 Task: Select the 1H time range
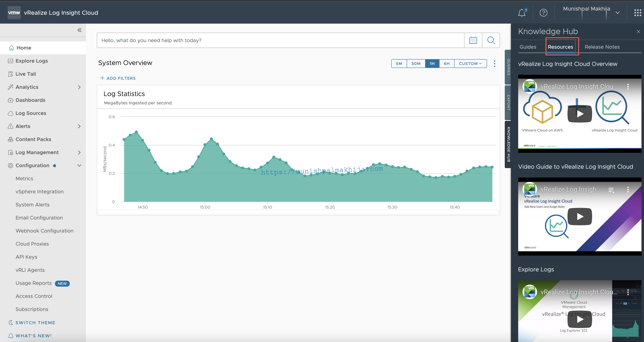tap(432, 64)
